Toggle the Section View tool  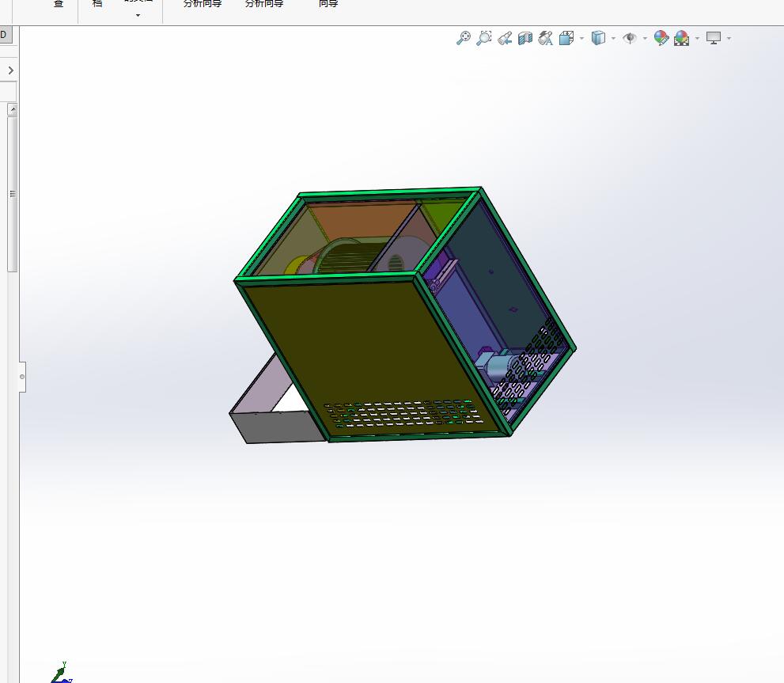(x=525, y=37)
